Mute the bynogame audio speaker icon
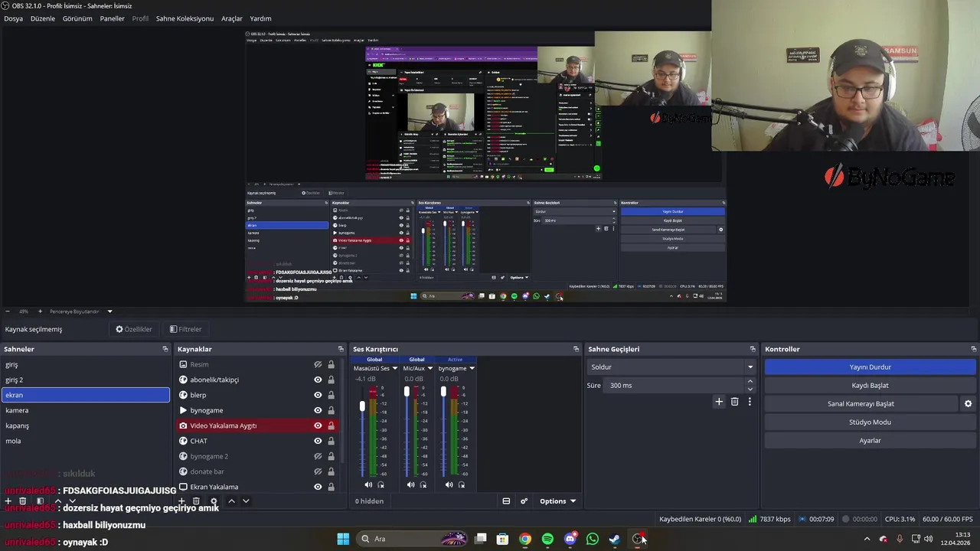 (449, 484)
